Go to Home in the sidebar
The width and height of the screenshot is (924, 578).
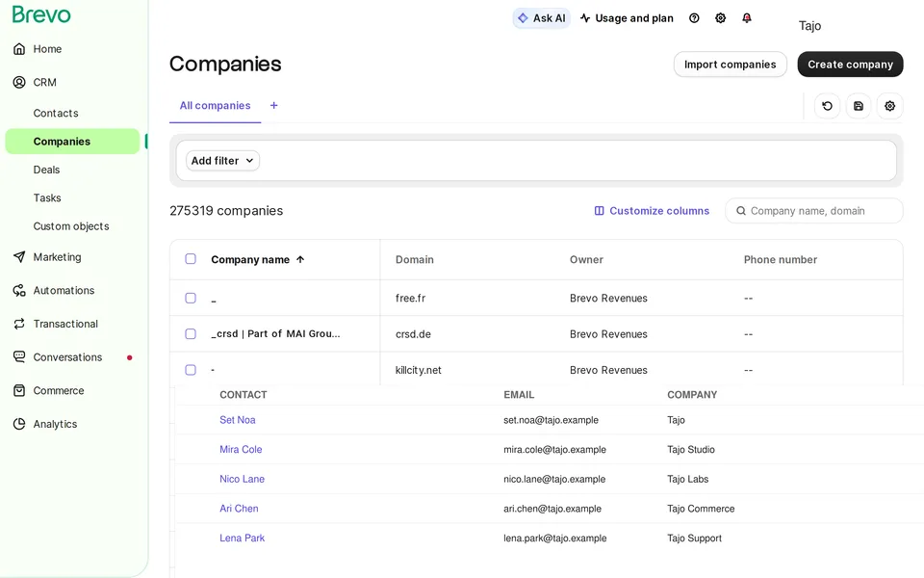coord(47,49)
